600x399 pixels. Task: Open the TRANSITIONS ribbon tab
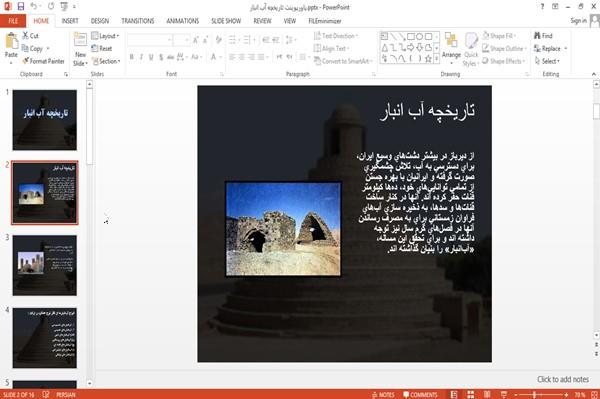(x=138, y=21)
